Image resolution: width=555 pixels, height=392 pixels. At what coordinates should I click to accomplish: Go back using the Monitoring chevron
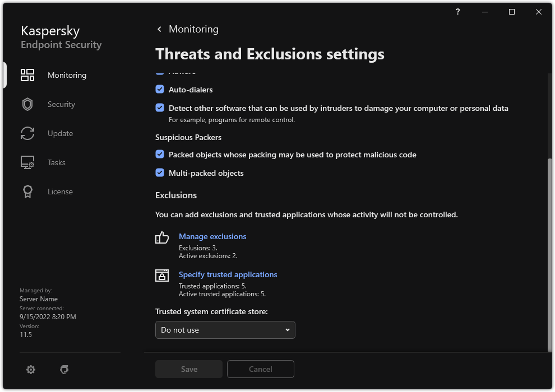tap(160, 29)
